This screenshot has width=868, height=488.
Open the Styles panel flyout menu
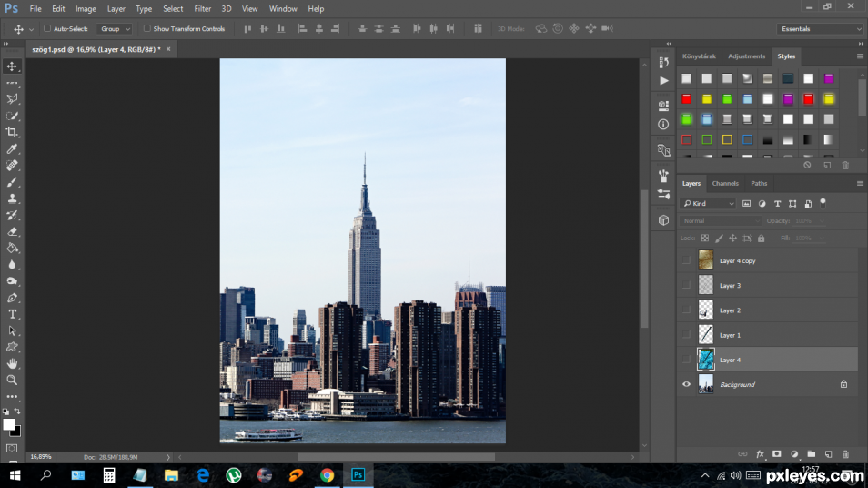pyautogui.click(x=860, y=56)
